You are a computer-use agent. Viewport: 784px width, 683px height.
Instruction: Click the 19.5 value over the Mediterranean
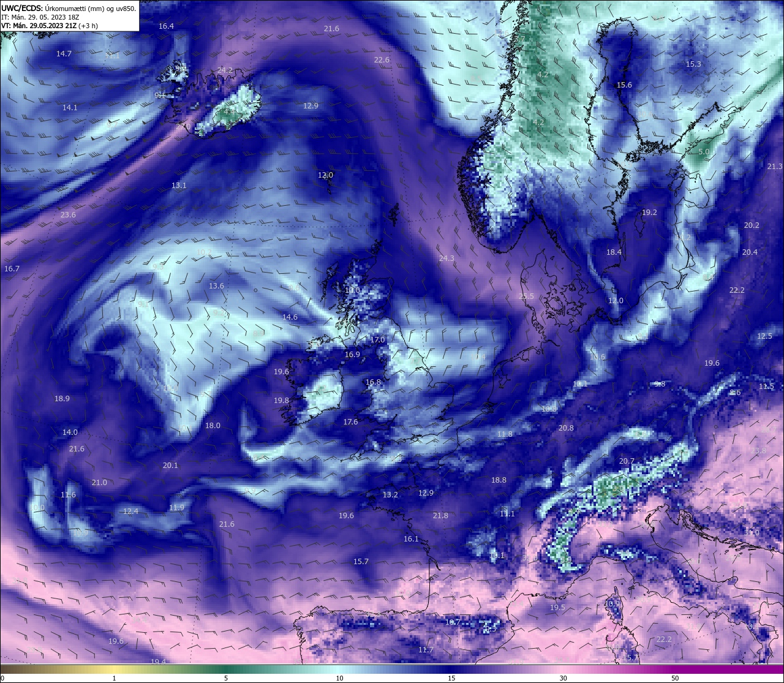click(557, 608)
